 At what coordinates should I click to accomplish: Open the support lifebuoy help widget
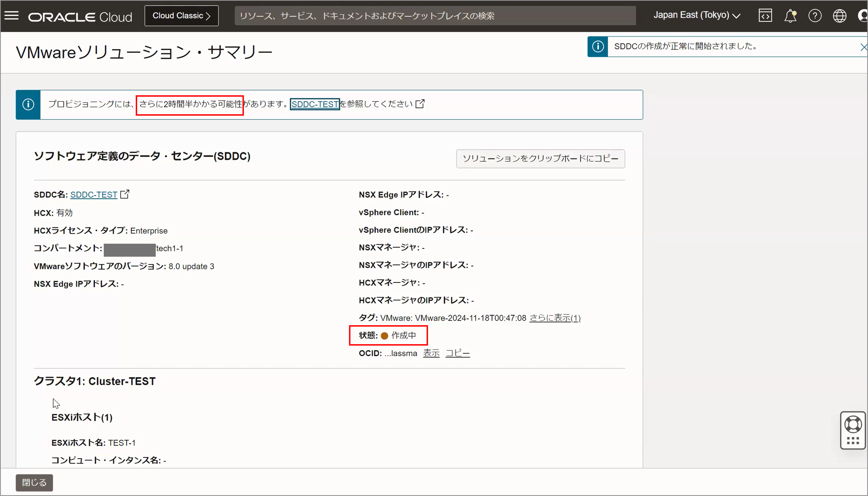(x=853, y=424)
